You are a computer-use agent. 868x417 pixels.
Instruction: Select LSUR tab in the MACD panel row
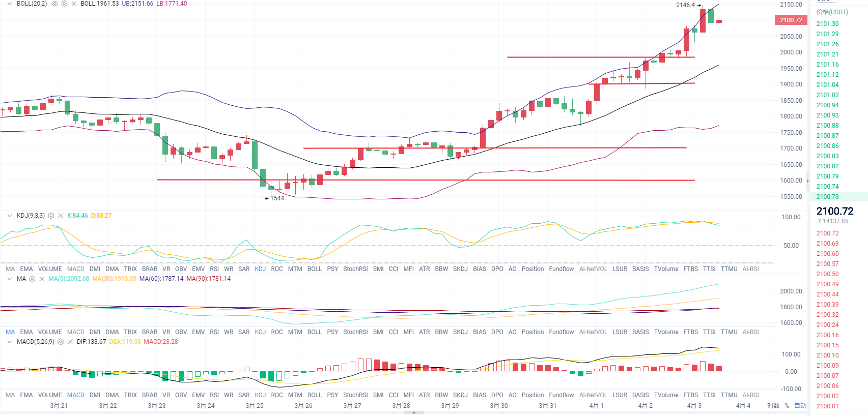[x=620, y=395]
